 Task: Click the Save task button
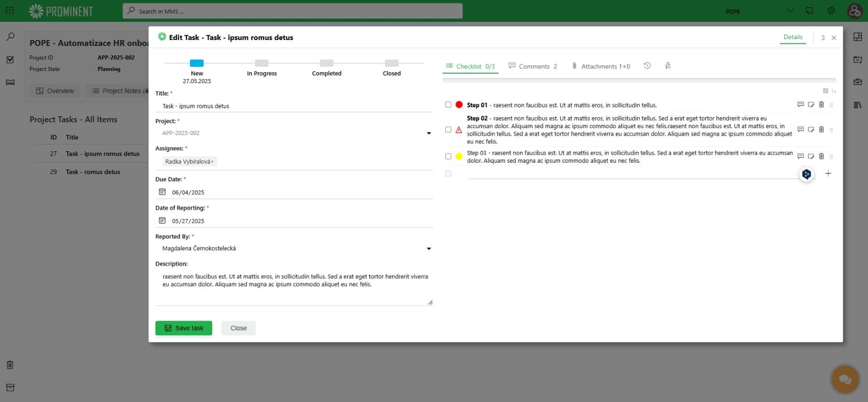183,328
